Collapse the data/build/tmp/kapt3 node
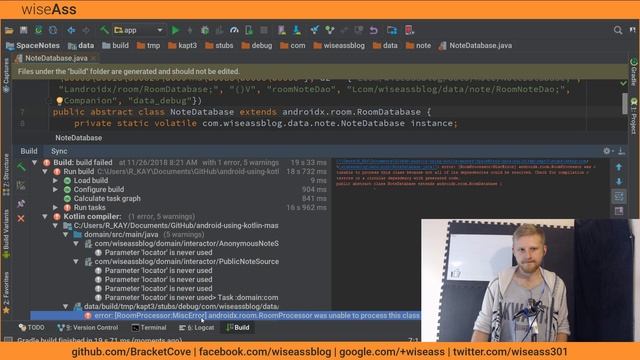 [66, 306]
